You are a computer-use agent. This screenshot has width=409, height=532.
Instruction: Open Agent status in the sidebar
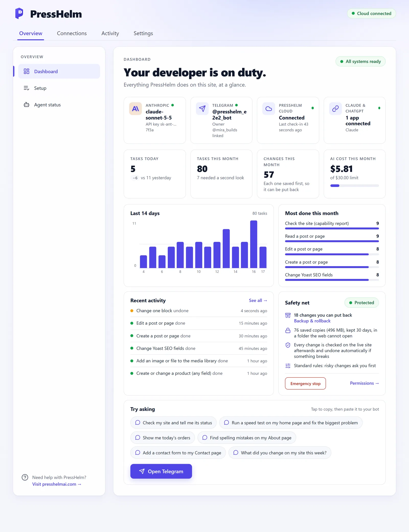[x=59, y=105]
